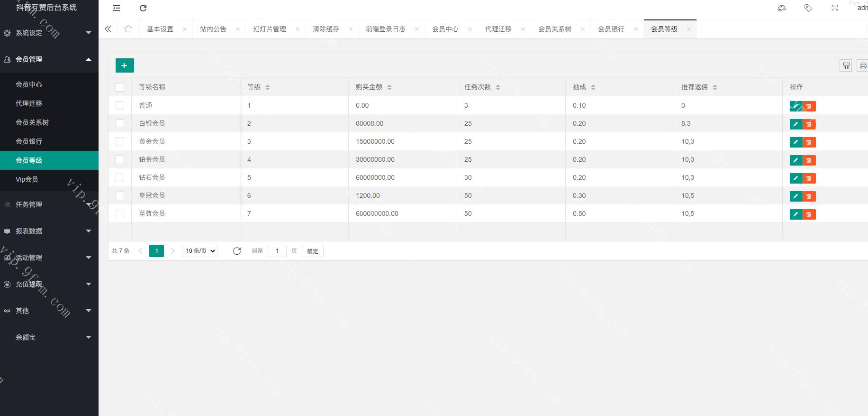Click the page number jump field
Screen dimensions: 868x416
tap(277, 251)
